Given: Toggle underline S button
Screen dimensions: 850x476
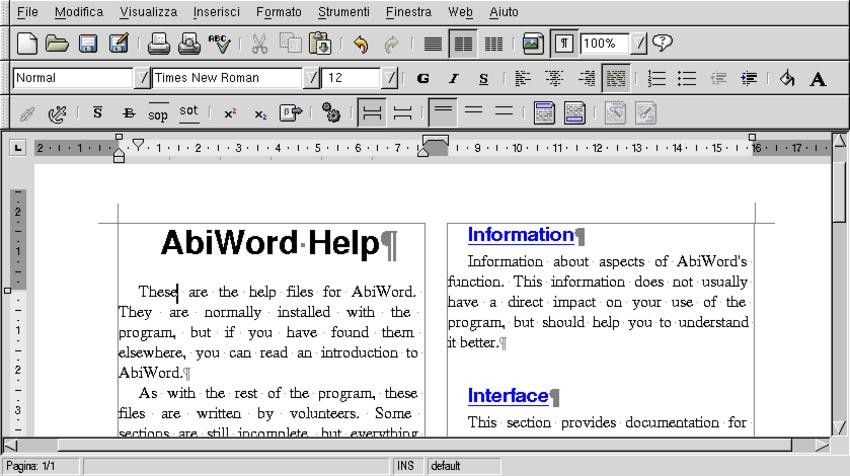Looking at the screenshot, I should (484, 79).
